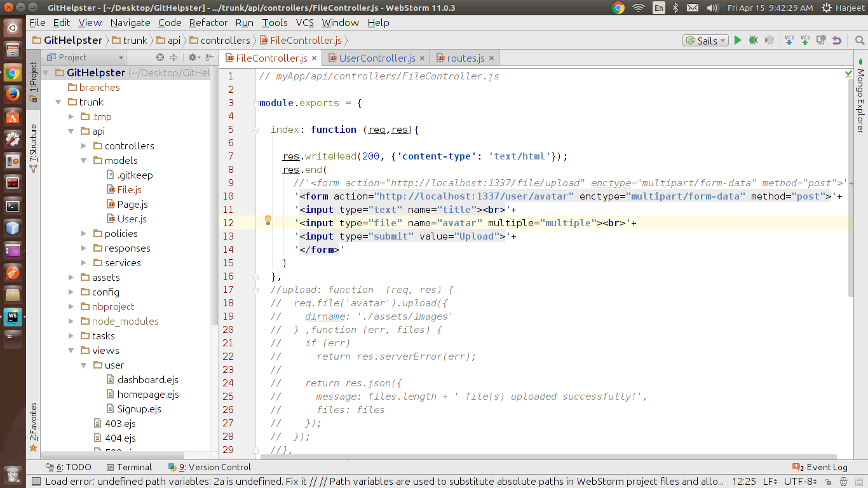
Task: Show history icon next to VCS commit
Action: click(821, 40)
